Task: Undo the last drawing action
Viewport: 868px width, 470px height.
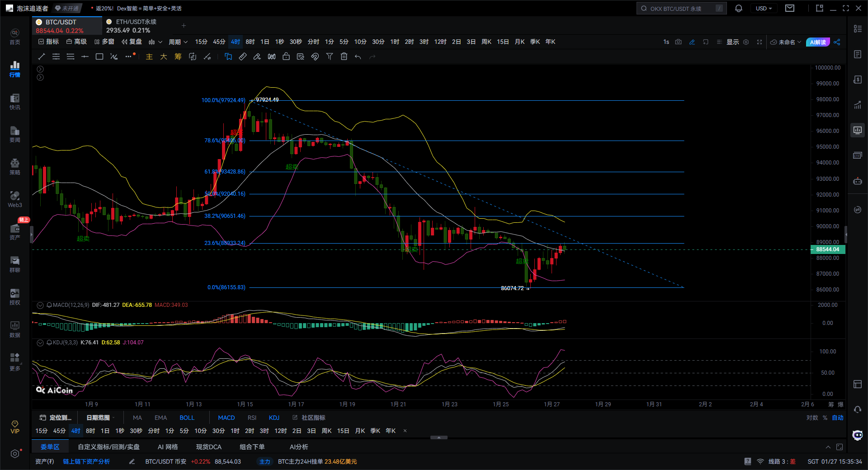Action: (x=358, y=56)
